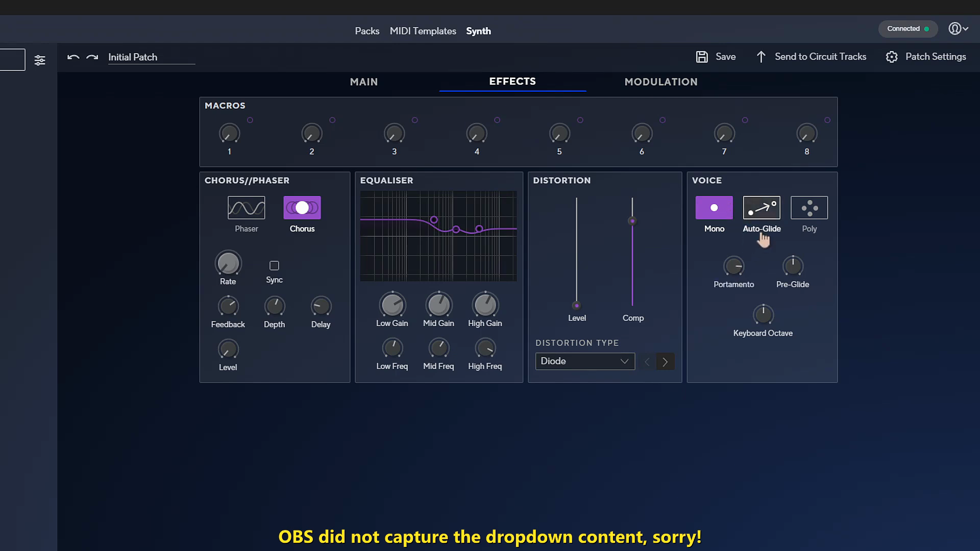This screenshot has width=980, height=551.
Task: Click Send to Circuit Tracks
Action: [x=820, y=57]
